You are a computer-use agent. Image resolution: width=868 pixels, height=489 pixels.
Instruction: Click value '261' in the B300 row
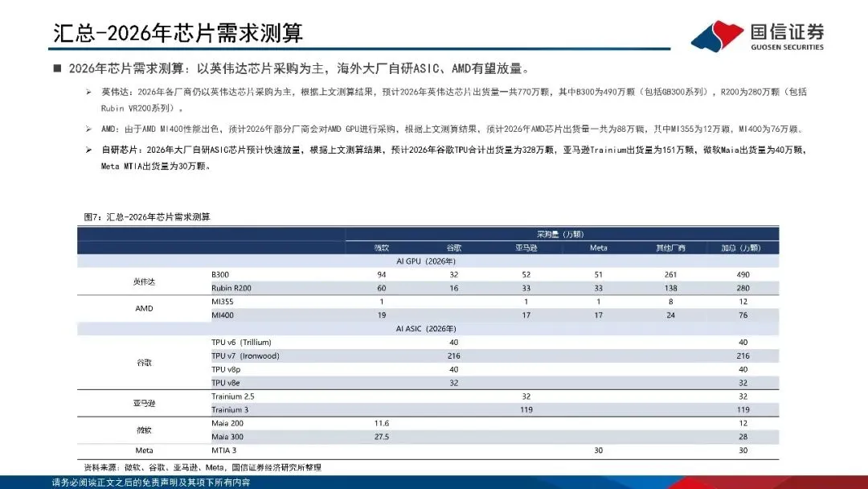[x=670, y=274]
